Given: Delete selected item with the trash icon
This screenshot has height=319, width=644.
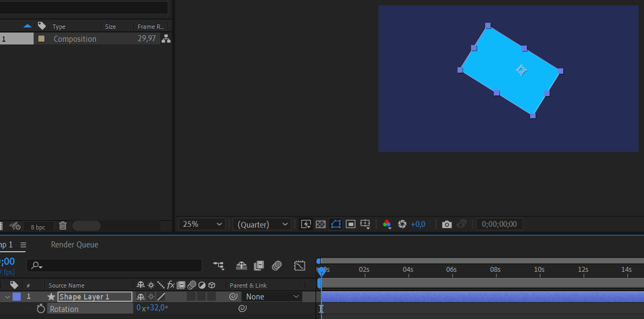Looking at the screenshot, I should tap(63, 226).
